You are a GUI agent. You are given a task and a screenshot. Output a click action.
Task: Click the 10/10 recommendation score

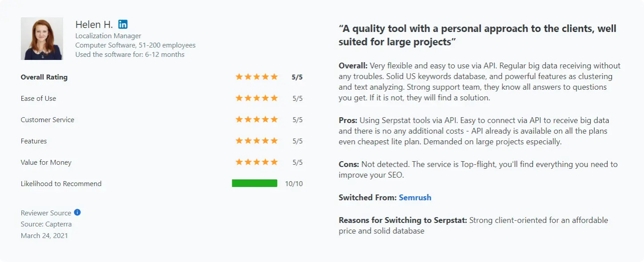tap(294, 183)
